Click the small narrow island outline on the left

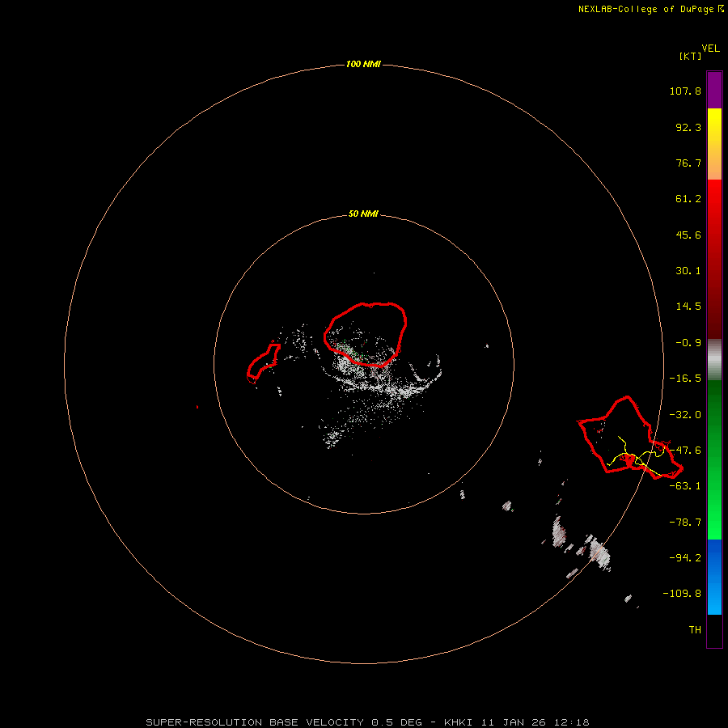coord(263,362)
